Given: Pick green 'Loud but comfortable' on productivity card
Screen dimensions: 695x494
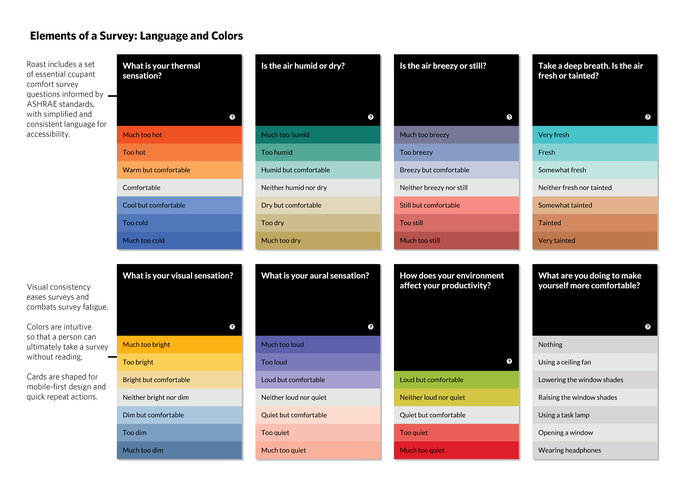Looking at the screenshot, I should pyautogui.click(x=457, y=380).
